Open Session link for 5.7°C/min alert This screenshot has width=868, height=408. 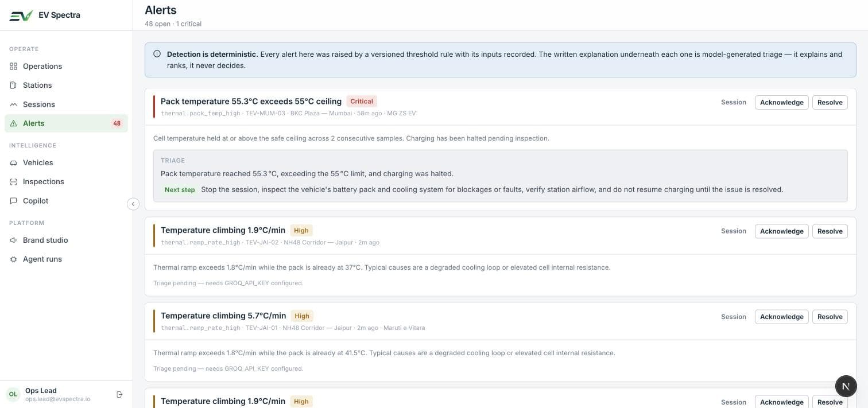734,317
